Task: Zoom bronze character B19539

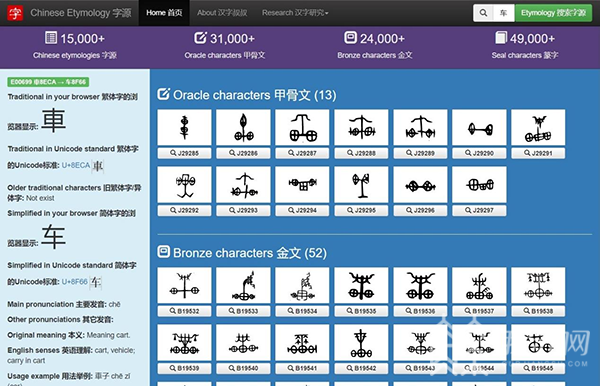Action: point(184,368)
